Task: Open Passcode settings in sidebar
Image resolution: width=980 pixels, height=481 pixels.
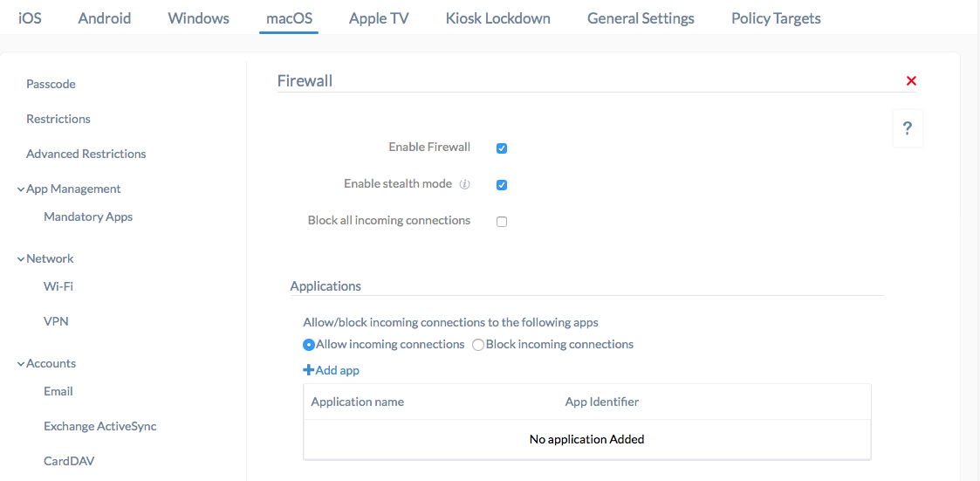Action: click(x=51, y=84)
